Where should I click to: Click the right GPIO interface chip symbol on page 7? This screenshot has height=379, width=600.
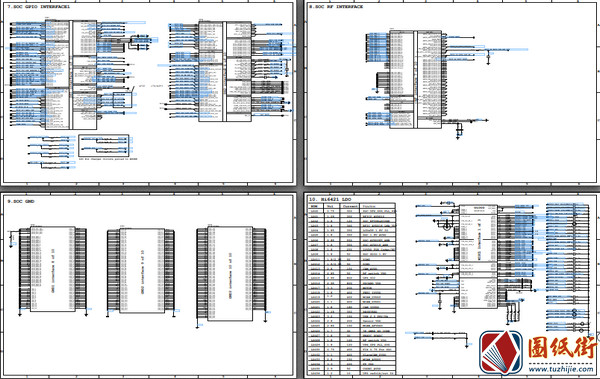[225, 71]
